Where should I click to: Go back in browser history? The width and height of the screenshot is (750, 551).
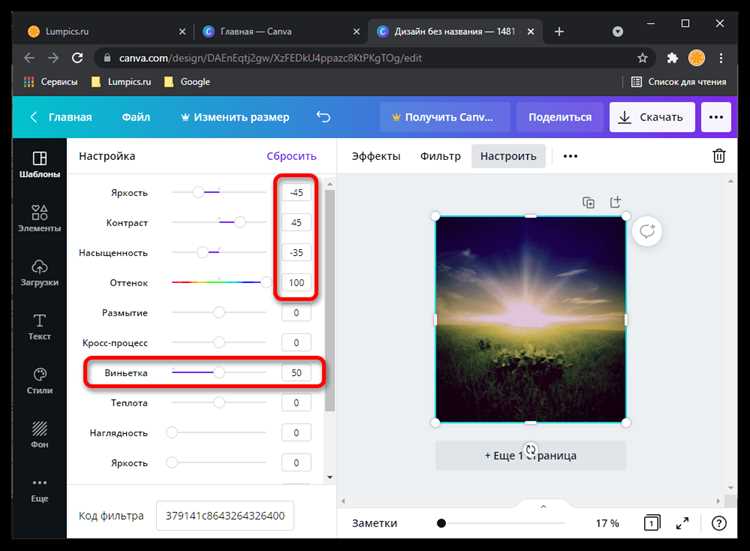point(29,58)
